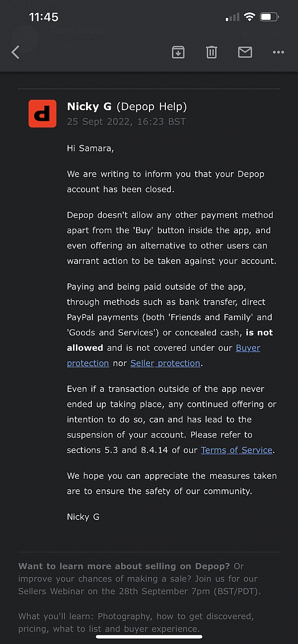Screen dimensions: 298x644
Task: Tap the 25 Sept 2022 timestamp
Action: click(x=126, y=122)
